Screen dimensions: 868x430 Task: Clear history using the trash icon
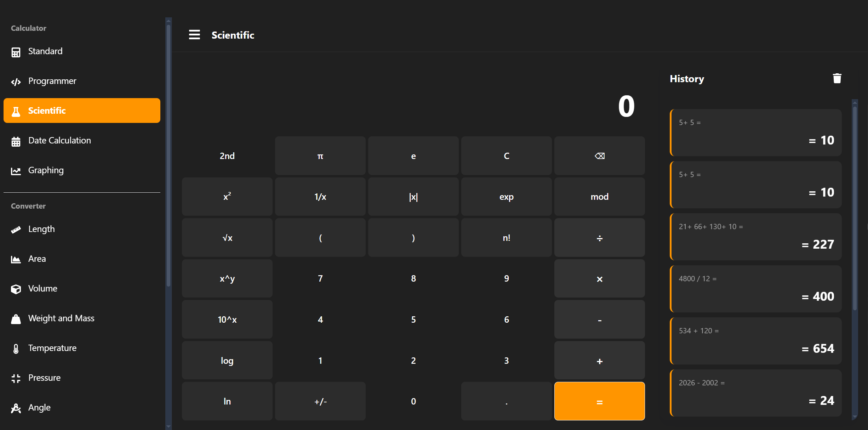pos(837,78)
